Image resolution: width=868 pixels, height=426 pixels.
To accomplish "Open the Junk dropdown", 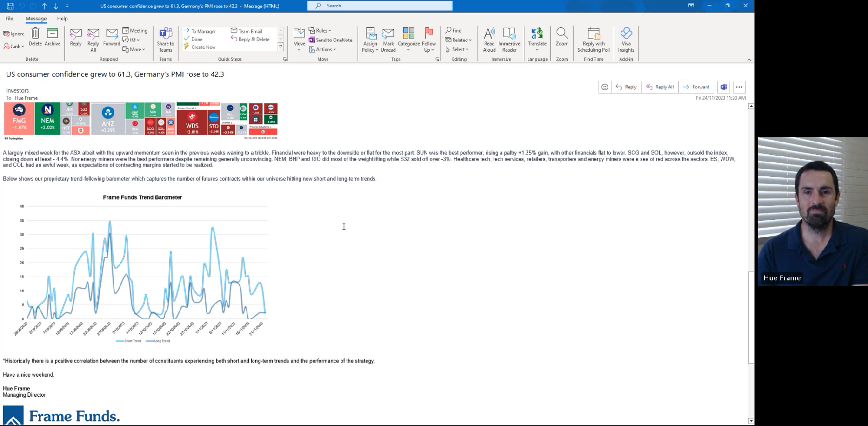I will (14, 46).
